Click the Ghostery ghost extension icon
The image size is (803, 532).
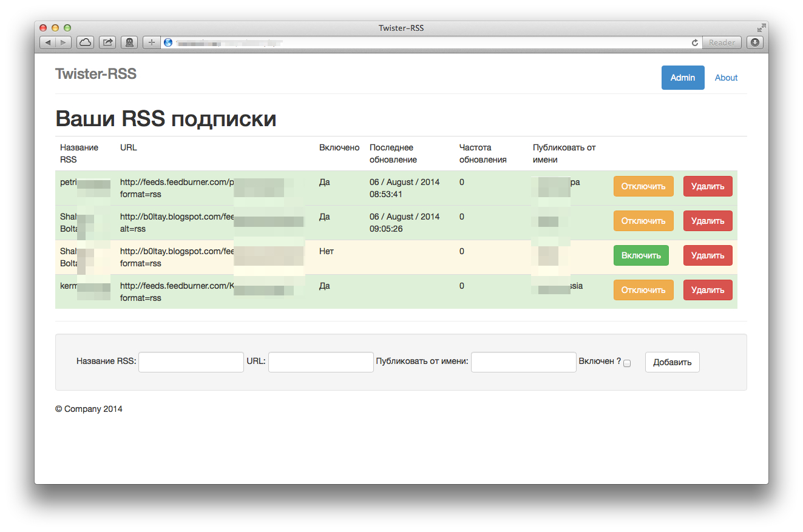129,42
